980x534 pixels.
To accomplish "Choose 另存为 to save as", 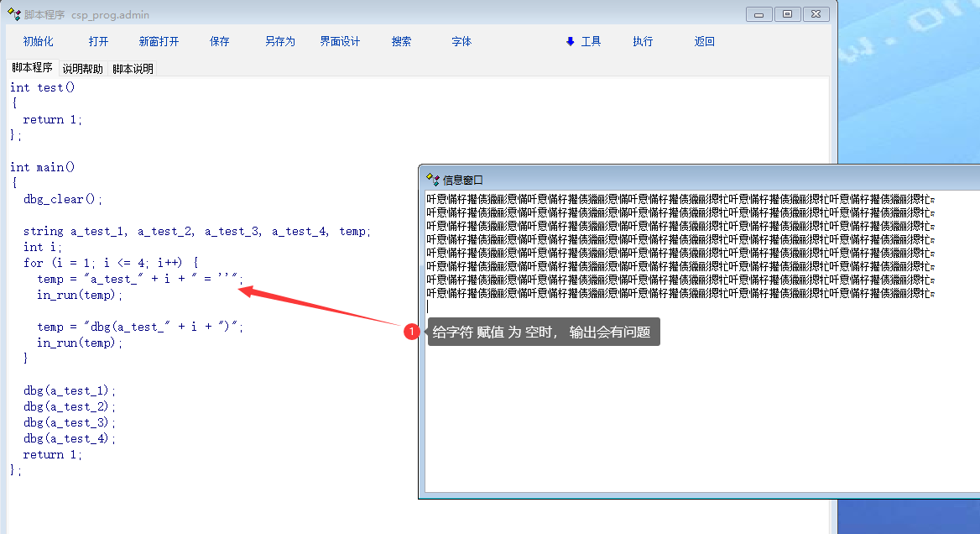I will pos(280,42).
